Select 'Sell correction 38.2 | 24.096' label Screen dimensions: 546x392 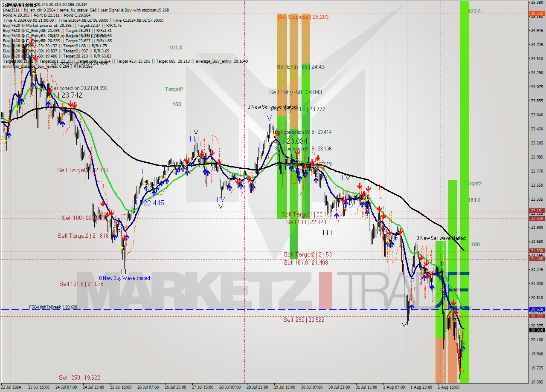(79, 88)
